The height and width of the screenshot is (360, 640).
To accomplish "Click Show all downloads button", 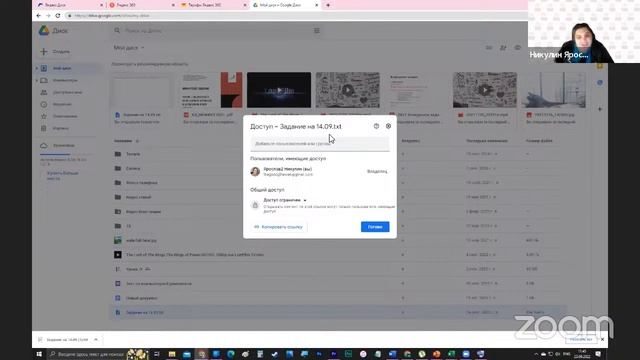I will [581, 340].
